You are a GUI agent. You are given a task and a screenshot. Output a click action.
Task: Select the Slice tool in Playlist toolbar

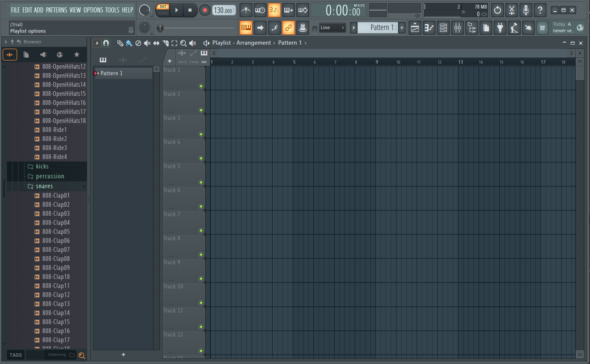(x=166, y=43)
